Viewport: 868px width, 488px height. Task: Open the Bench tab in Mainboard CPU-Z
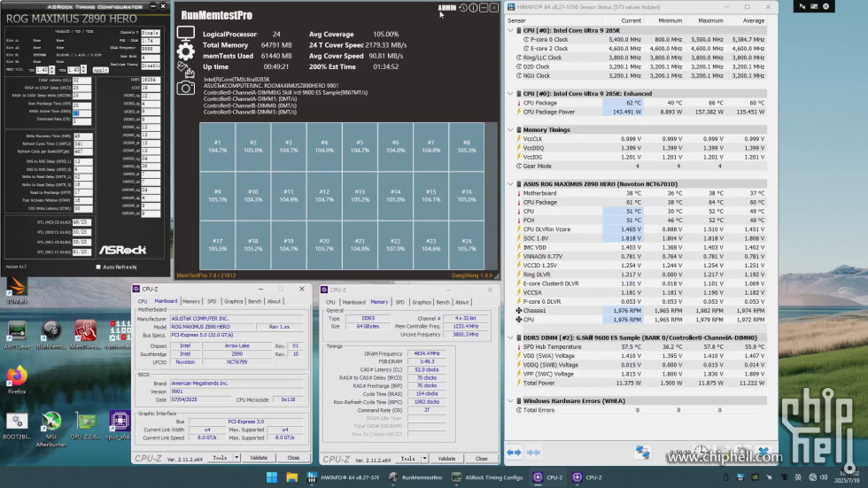(255, 301)
